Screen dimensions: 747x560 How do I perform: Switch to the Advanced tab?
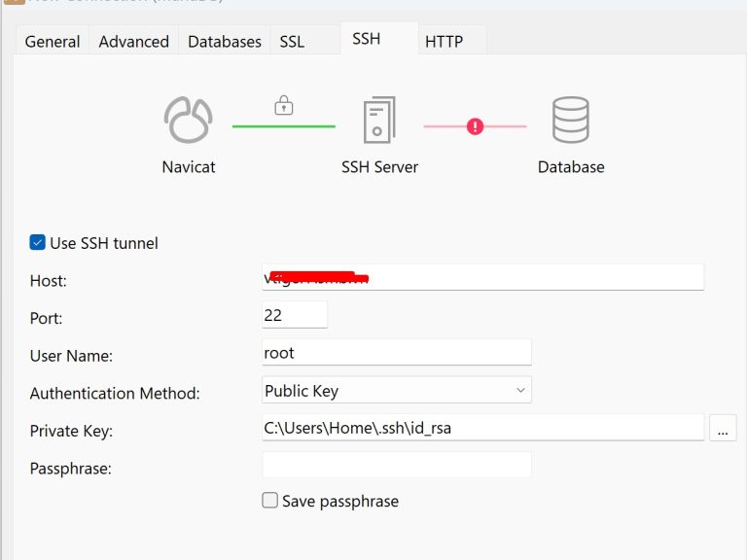coord(134,42)
